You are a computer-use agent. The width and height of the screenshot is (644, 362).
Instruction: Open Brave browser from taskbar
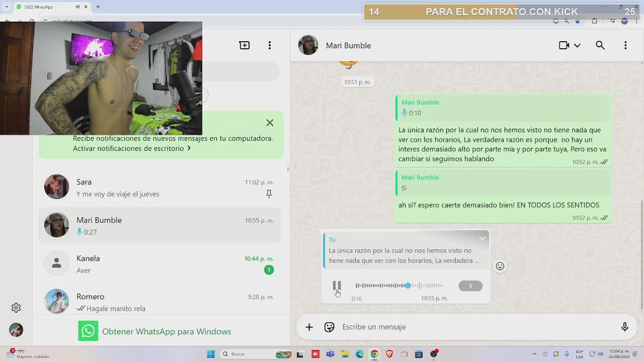pos(389,354)
